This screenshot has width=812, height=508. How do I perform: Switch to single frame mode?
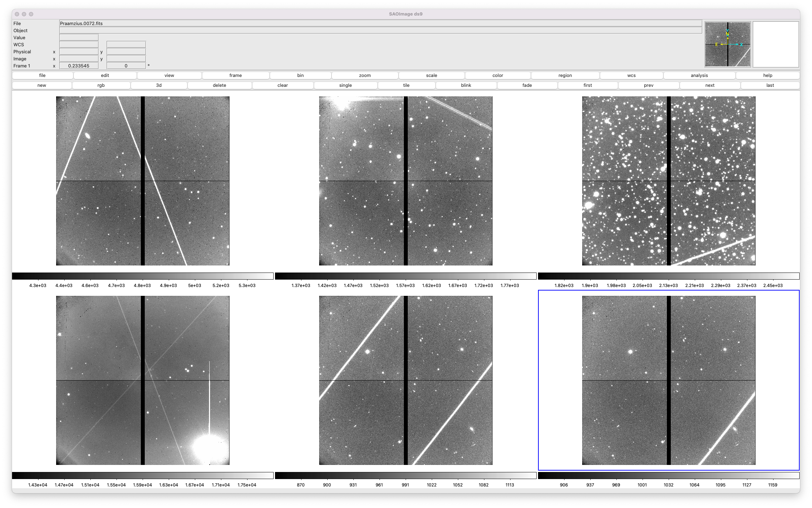tap(345, 85)
